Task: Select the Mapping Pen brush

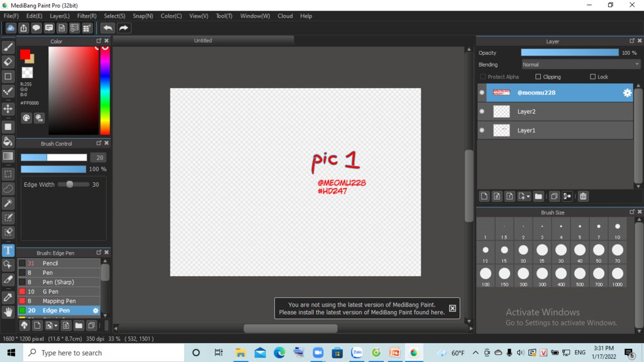Action: click(x=59, y=301)
